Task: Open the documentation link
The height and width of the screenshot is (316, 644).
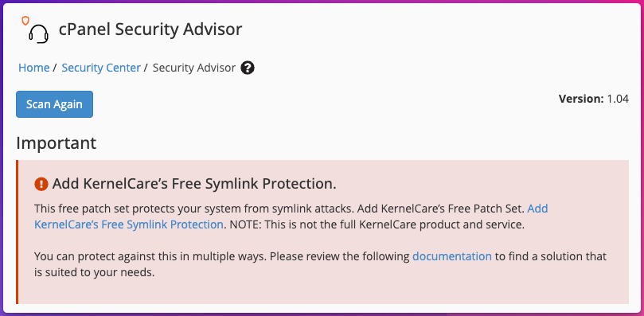Action: coord(452,257)
